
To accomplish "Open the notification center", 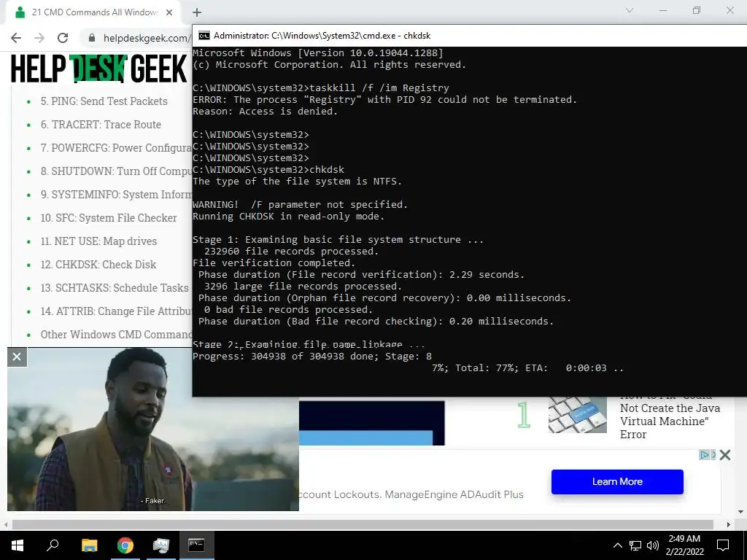I will click(x=723, y=545).
